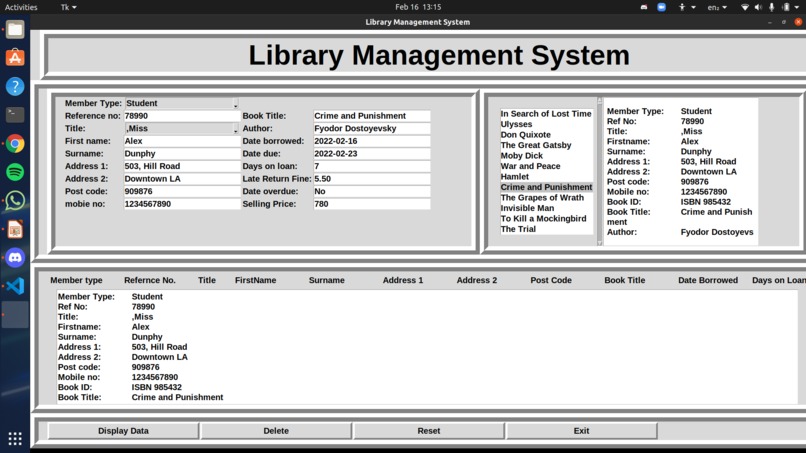806x453 pixels.
Task: Click the mobie no field
Action: (x=182, y=204)
